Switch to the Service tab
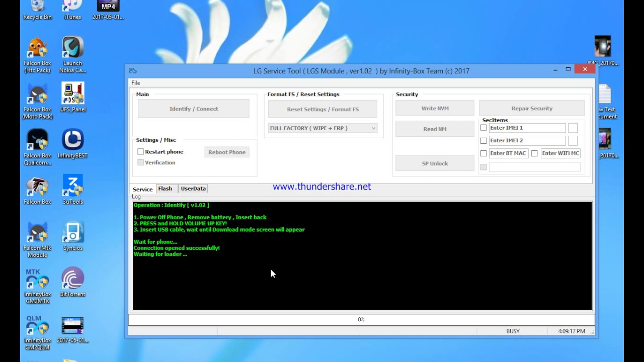The width and height of the screenshot is (644, 362). 142,189
